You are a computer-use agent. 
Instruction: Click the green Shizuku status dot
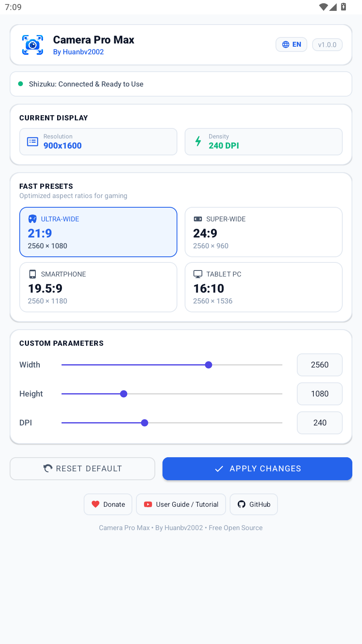click(x=21, y=84)
